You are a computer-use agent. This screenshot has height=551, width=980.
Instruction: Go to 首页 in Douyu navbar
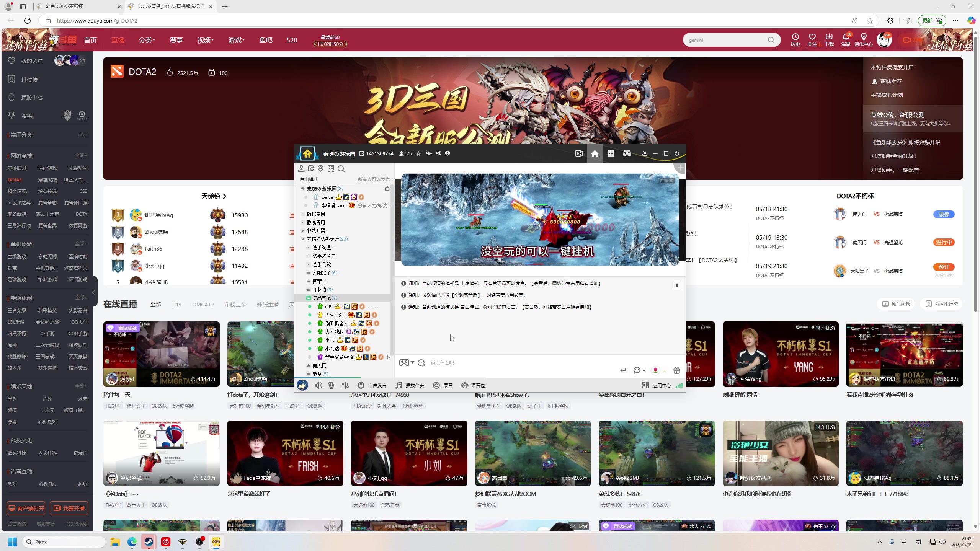tap(90, 40)
